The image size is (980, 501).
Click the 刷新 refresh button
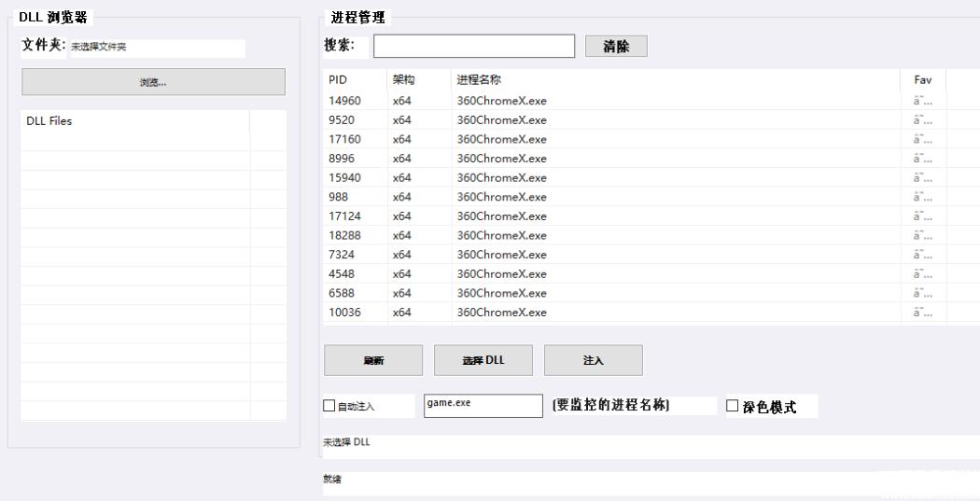373,360
